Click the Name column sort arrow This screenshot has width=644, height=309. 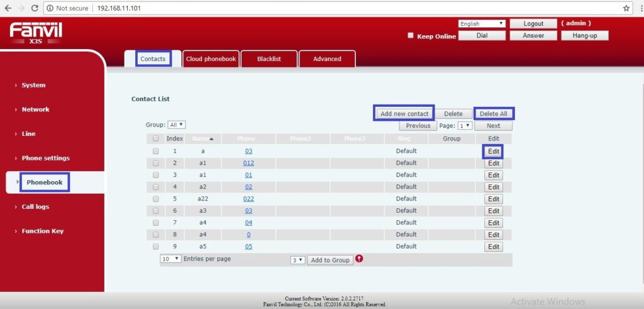coord(211,138)
